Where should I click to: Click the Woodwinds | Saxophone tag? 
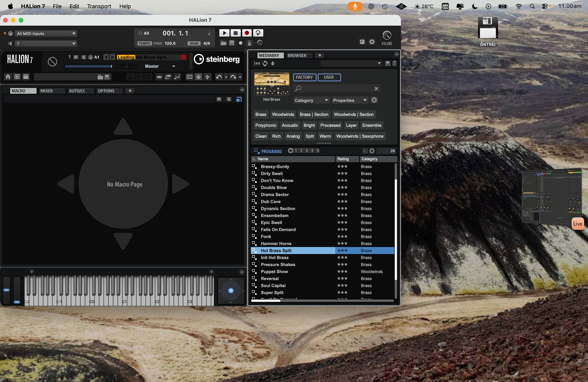pyautogui.click(x=360, y=136)
